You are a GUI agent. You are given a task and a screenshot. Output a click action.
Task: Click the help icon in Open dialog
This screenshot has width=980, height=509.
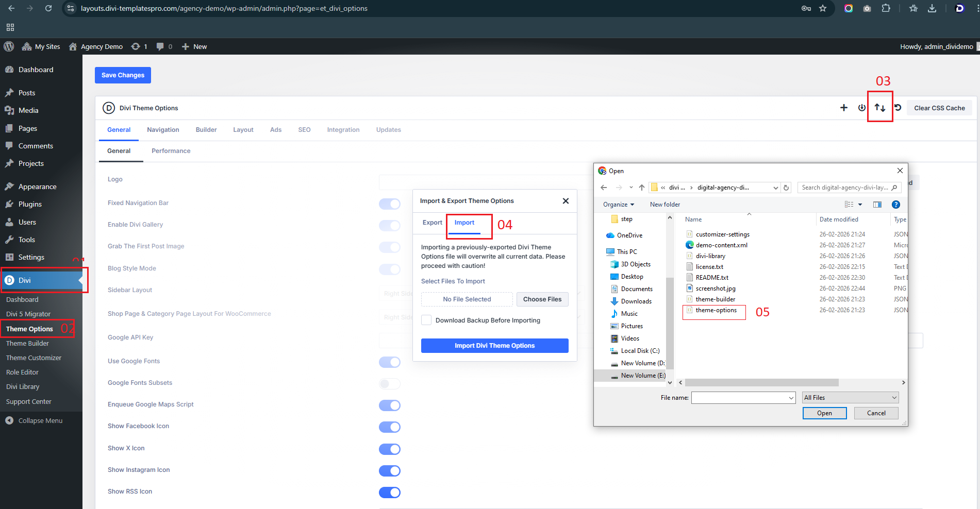(x=895, y=205)
